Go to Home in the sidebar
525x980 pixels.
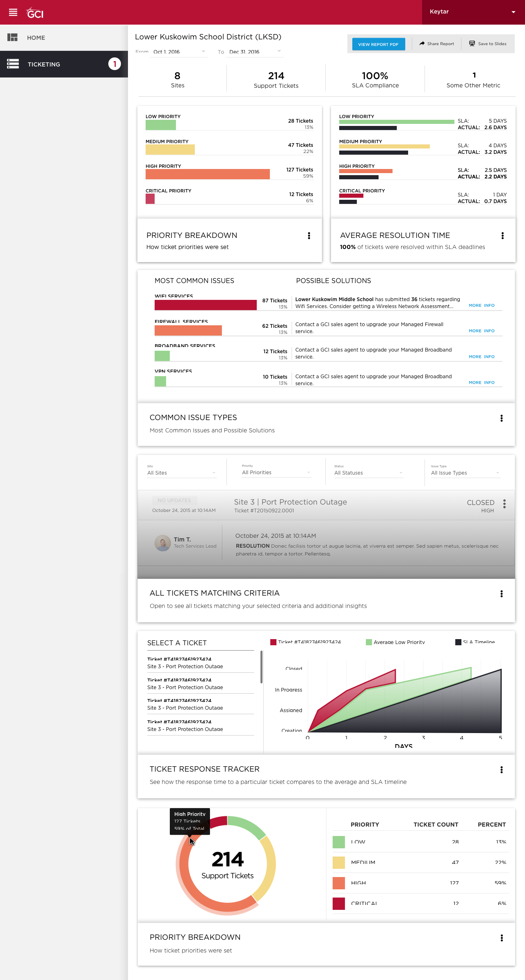(64, 37)
